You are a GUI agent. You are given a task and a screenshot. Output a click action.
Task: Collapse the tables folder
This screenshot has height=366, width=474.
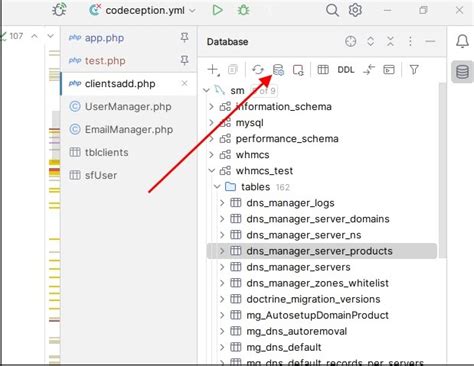pos(217,187)
